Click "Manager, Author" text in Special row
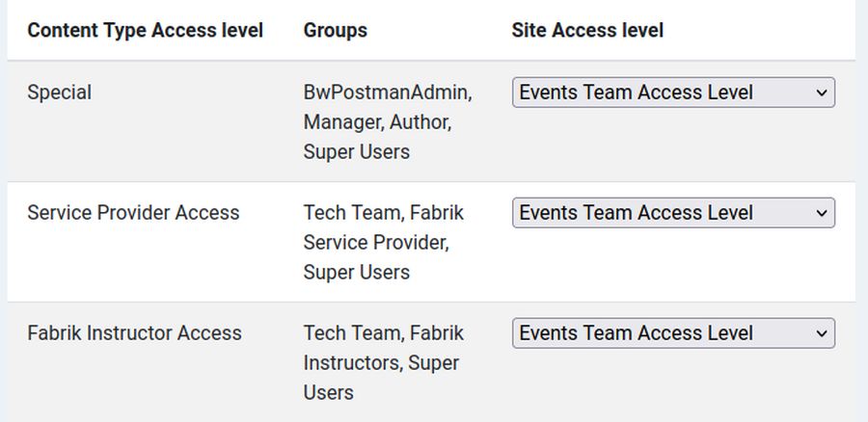This screenshot has height=422, width=868. tap(377, 122)
